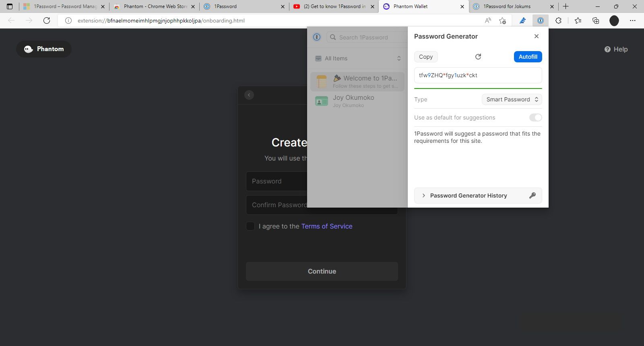Switch to 1Password – Password Manager tab
The image size is (644, 346).
[64, 6]
